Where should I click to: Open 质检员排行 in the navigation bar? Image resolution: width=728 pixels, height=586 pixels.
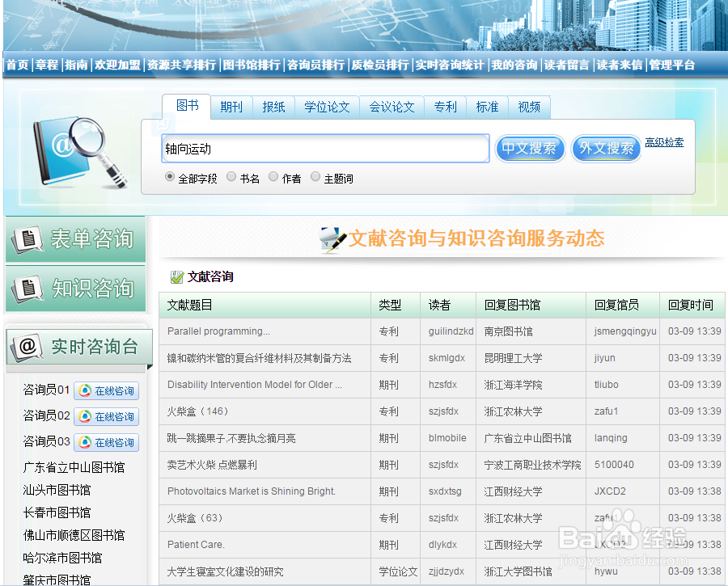[x=380, y=65]
